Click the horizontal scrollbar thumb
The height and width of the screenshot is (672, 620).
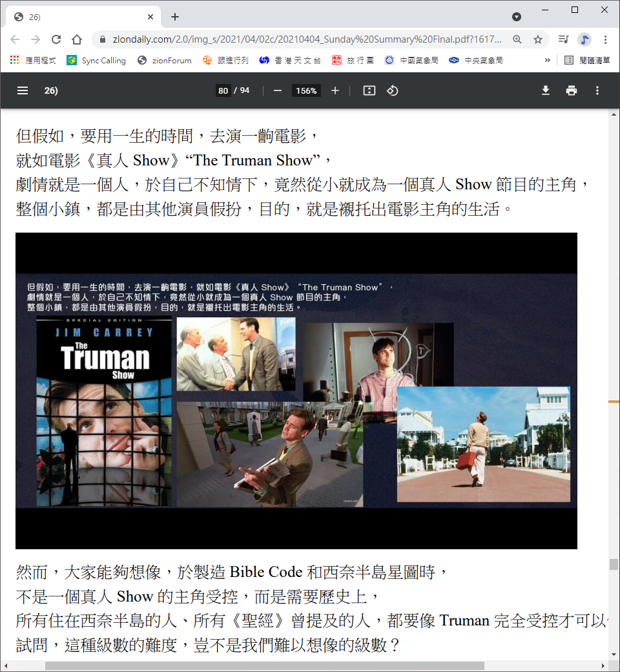(x=264, y=666)
